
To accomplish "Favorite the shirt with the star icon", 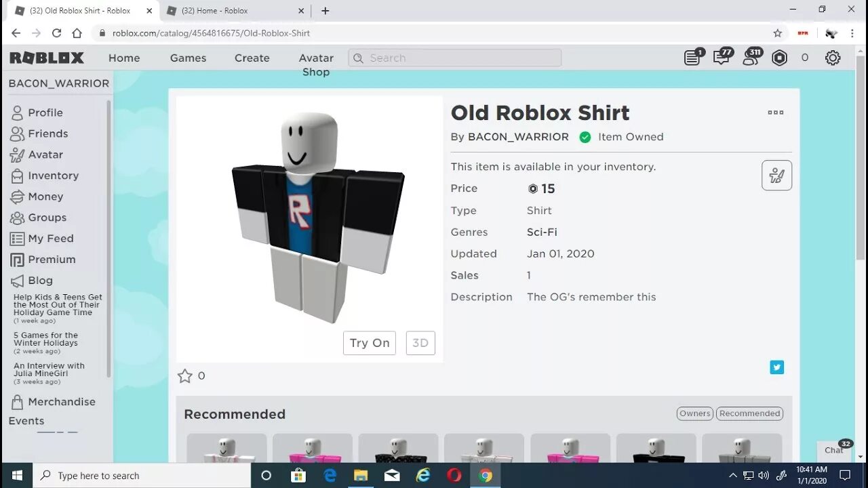I will point(184,375).
